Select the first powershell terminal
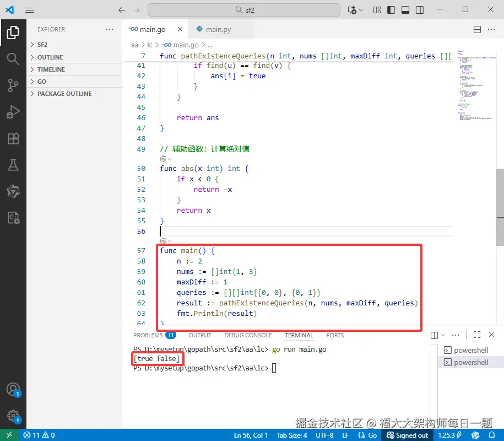This screenshot has width=504, height=441. (x=471, y=350)
